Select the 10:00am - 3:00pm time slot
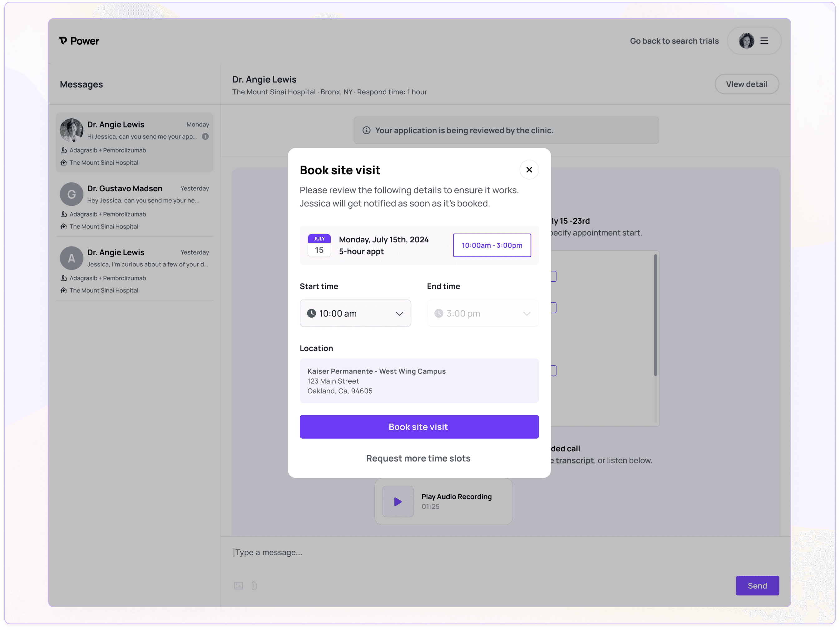 [492, 246]
